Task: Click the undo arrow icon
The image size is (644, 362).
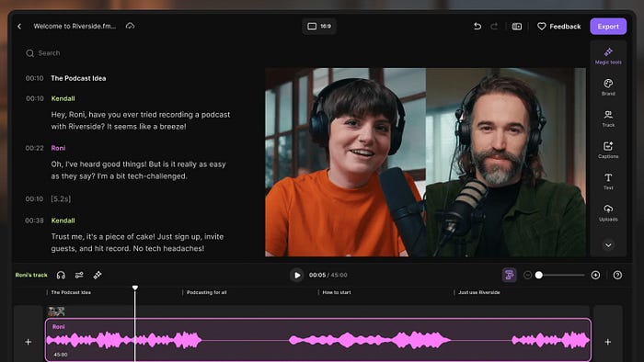Action: 477,27
